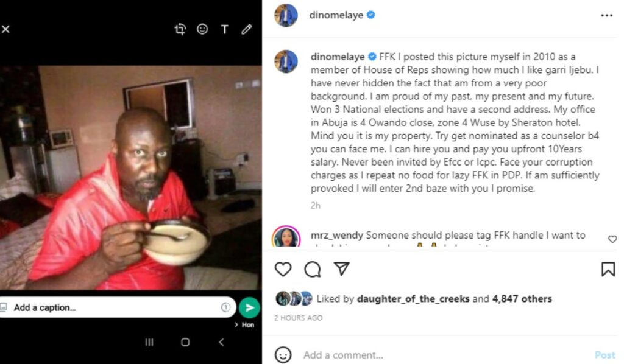
Task: Open daughter_of_the_creeks profile link
Action: [413, 299]
